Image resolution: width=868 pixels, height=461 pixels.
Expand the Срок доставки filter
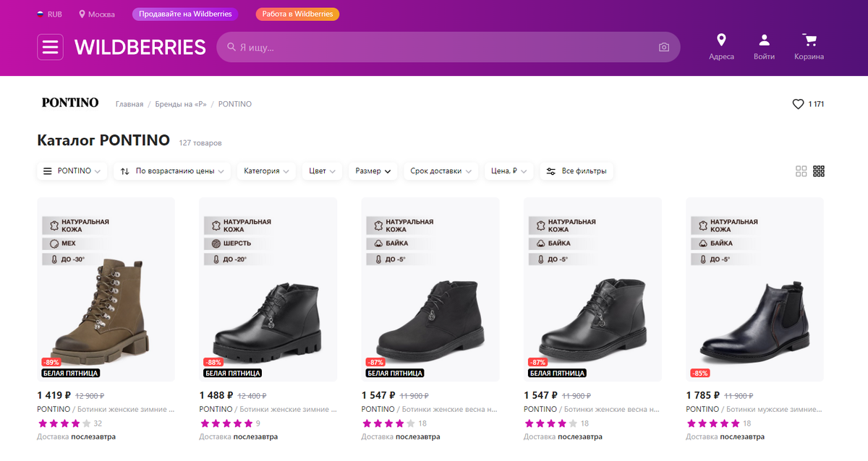[441, 171]
